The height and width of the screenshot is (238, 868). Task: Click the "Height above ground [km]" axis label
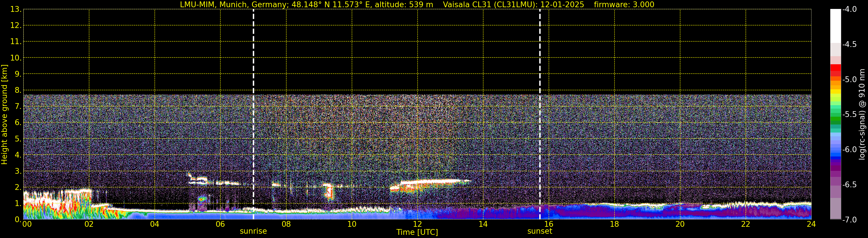(4, 115)
